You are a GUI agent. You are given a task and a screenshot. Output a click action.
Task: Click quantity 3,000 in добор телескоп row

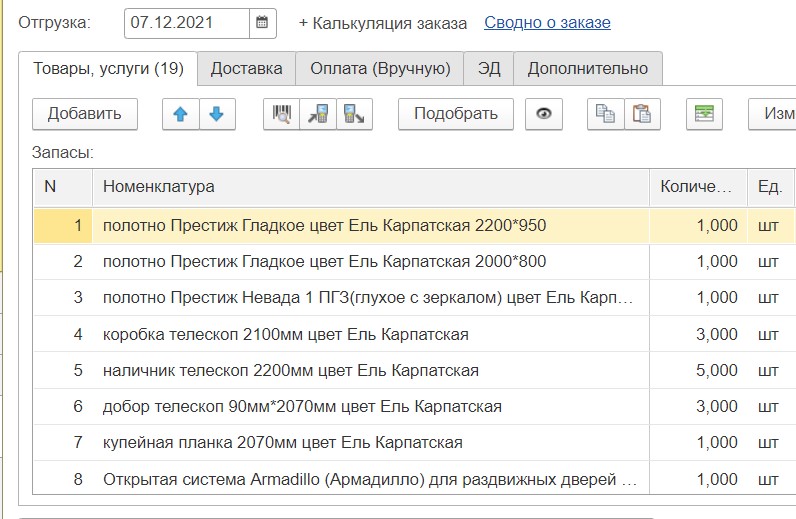pos(699,406)
